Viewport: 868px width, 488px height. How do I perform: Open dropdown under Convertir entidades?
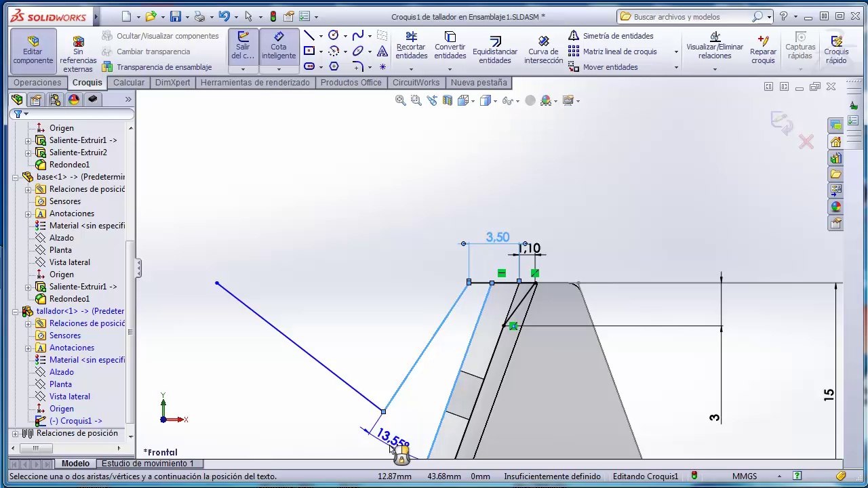(450, 68)
